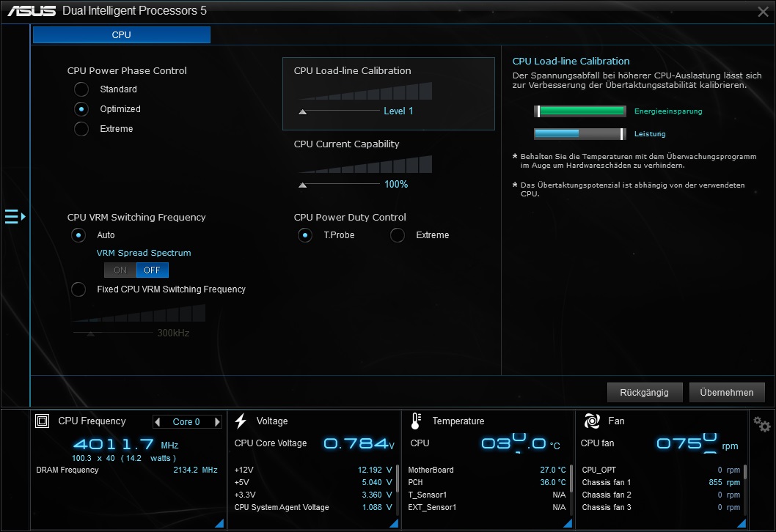Expand the Temperature panel corner
Image resolution: width=776 pixels, height=532 pixels.
pyautogui.click(x=568, y=523)
